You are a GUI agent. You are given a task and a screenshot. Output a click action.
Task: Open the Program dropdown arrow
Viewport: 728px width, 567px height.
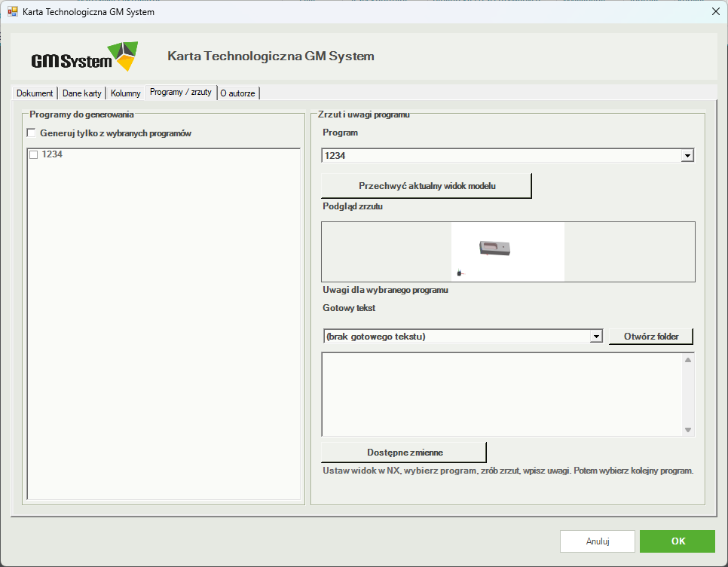(x=687, y=155)
